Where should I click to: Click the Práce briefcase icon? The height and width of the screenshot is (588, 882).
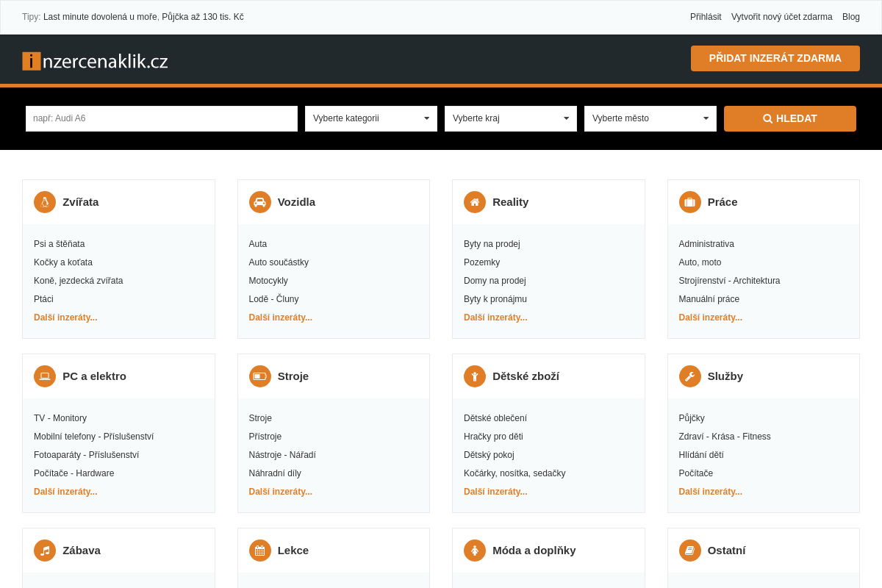690,202
